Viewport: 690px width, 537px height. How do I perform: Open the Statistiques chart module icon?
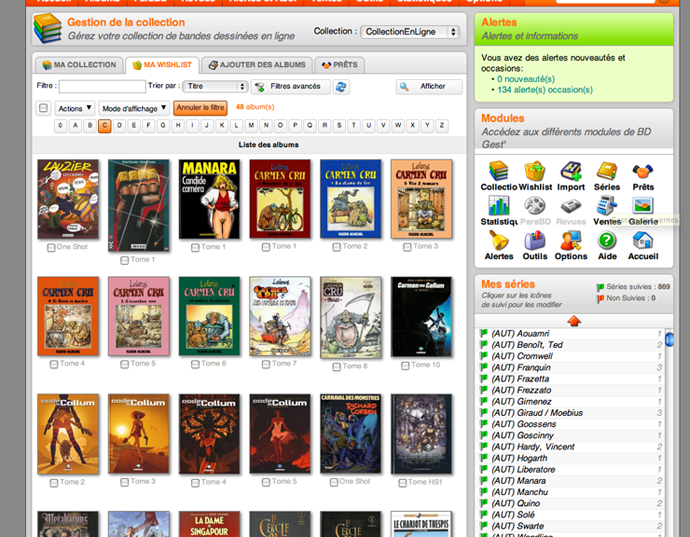pos(499,206)
